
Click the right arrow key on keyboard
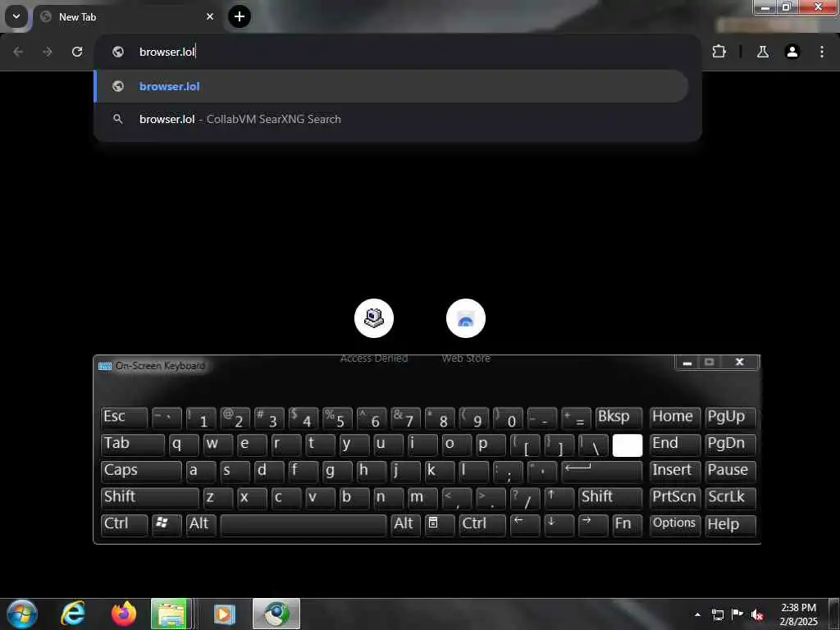(x=593, y=524)
